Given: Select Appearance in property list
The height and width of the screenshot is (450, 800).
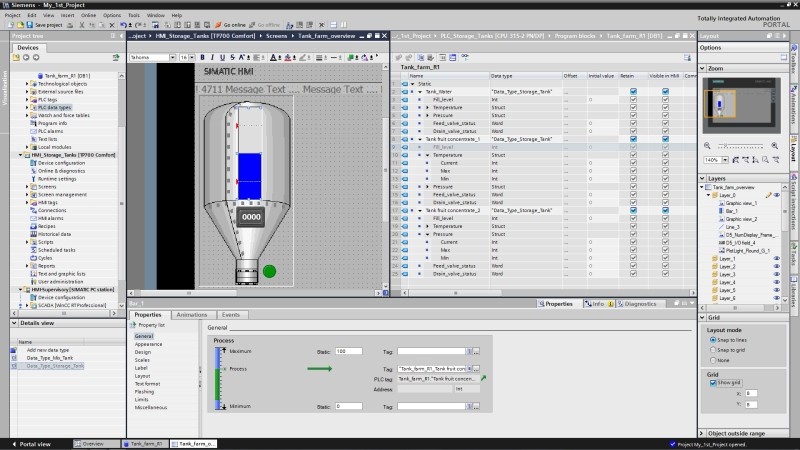Looking at the screenshot, I should coord(148,344).
